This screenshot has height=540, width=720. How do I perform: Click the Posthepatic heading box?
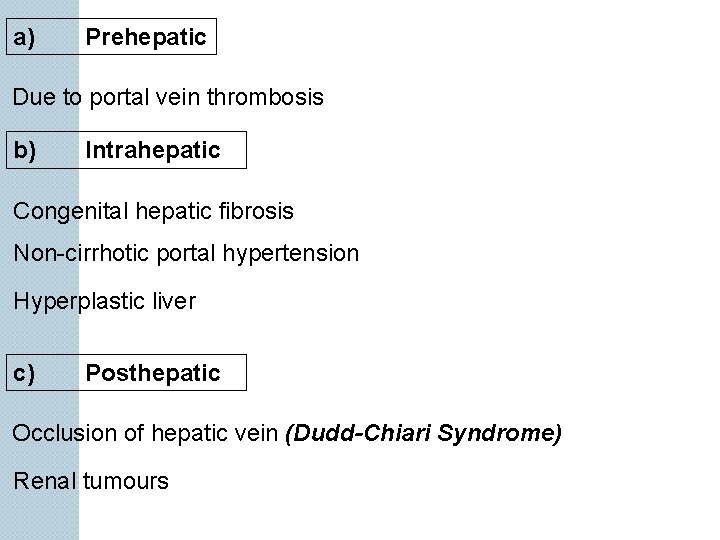(126, 372)
